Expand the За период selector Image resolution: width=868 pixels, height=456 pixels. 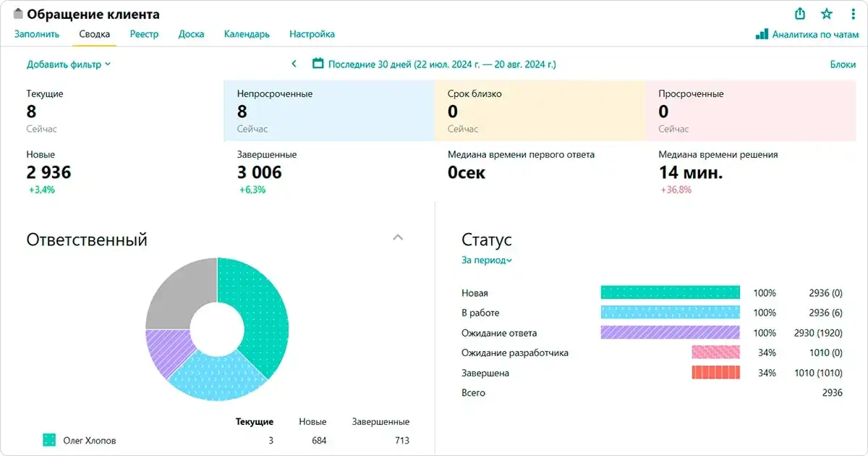click(x=487, y=261)
